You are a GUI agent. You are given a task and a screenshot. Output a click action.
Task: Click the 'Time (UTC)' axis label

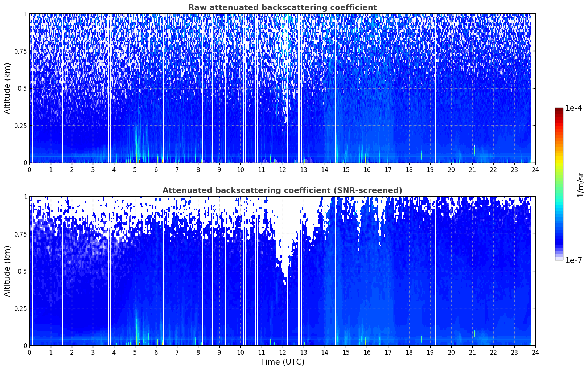282,362
